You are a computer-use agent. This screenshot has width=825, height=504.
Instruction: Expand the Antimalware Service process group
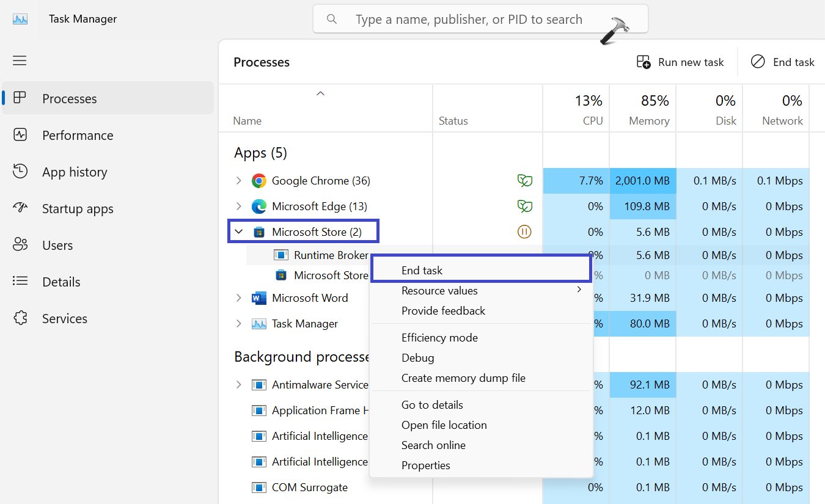coord(239,385)
